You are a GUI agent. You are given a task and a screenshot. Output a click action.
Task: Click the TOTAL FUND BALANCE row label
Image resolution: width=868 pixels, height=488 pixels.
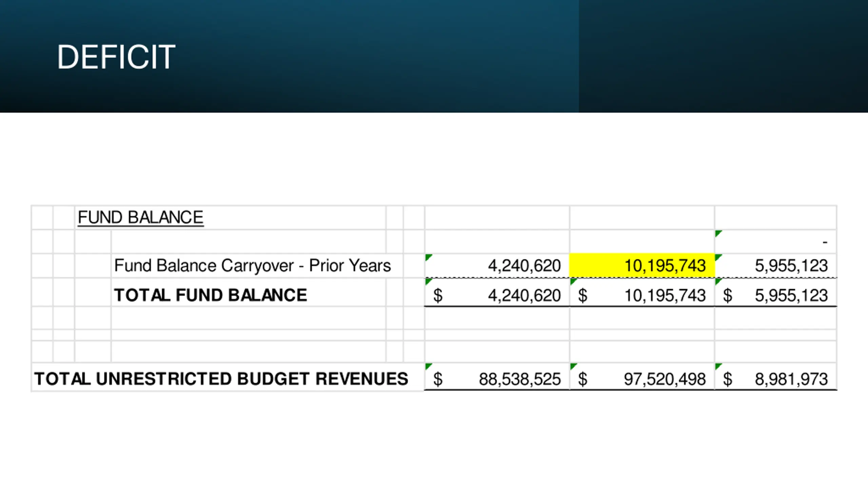point(211,295)
